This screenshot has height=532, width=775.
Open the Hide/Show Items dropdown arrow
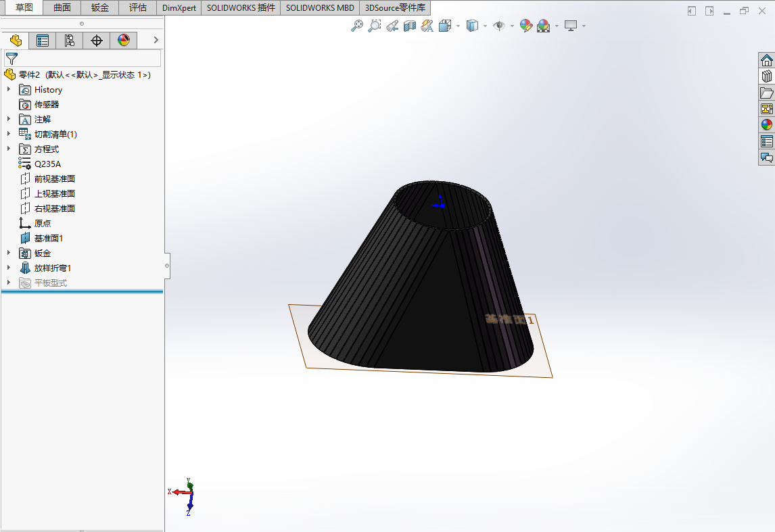(512, 26)
